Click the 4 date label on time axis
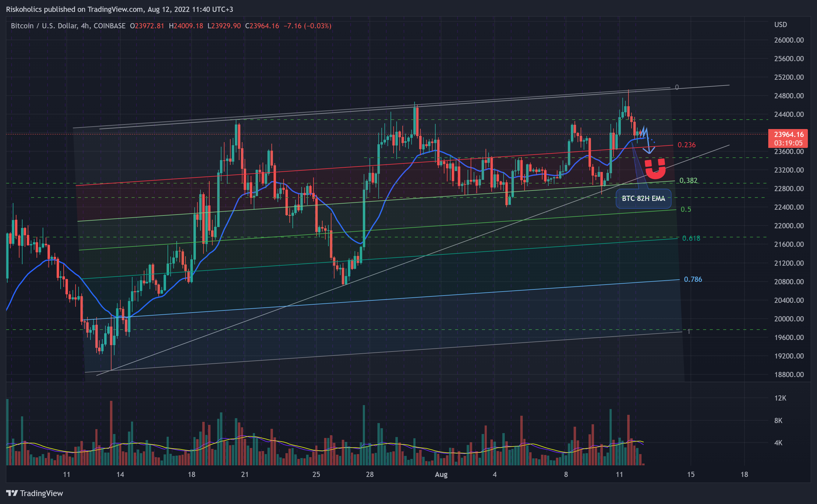The width and height of the screenshot is (817, 504). (x=495, y=474)
